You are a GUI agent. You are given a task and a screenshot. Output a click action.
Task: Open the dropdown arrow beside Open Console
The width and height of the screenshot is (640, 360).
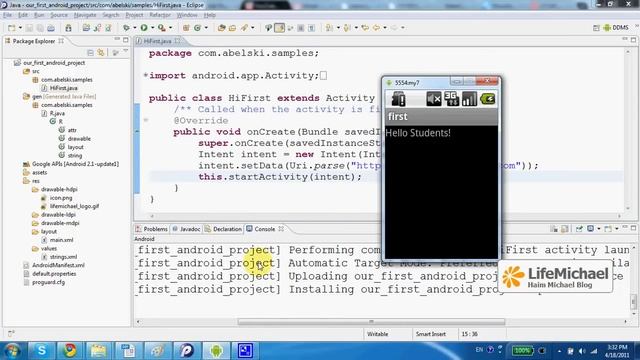tap(616, 229)
